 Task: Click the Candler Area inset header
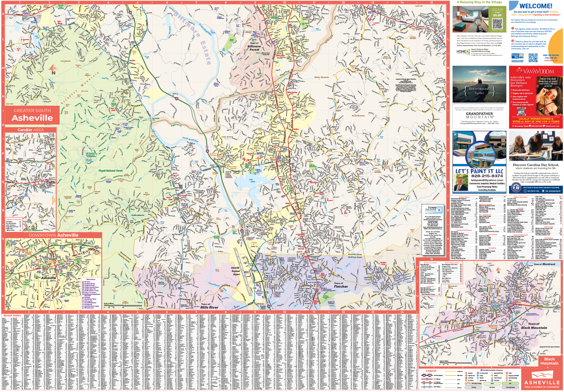[30, 130]
